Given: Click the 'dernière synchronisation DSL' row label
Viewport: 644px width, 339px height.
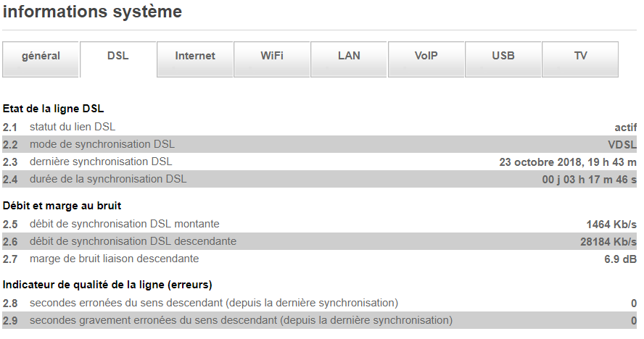Looking at the screenshot, I should pyautogui.click(x=101, y=162).
